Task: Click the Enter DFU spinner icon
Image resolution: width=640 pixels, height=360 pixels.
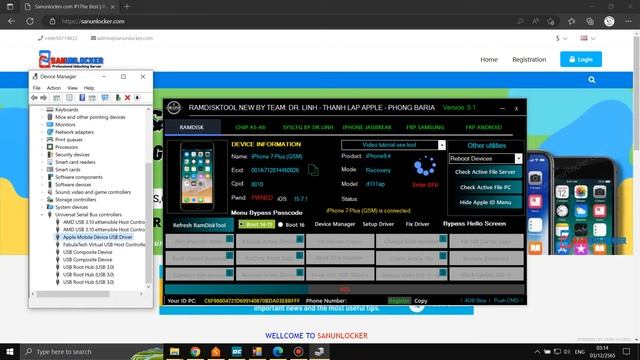Action: (x=425, y=166)
